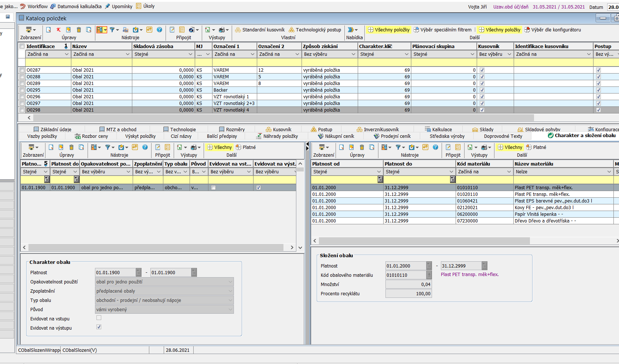Expand the Způsob získání filter dropdown
The height and width of the screenshot is (364, 619).
(x=353, y=54)
